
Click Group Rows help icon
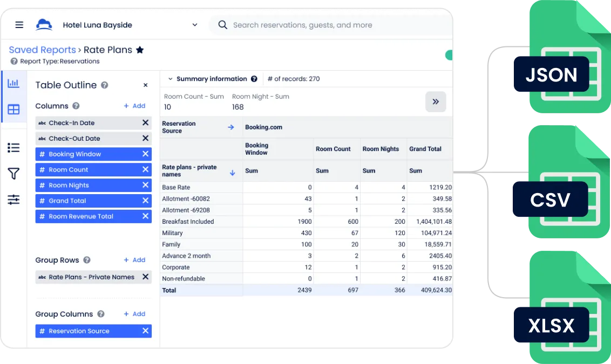(x=87, y=260)
